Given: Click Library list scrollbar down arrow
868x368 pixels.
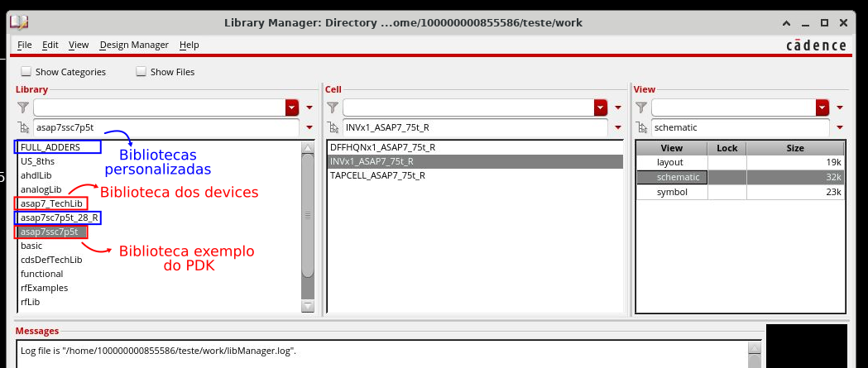Looking at the screenshot, I should [x=308, y=305].
